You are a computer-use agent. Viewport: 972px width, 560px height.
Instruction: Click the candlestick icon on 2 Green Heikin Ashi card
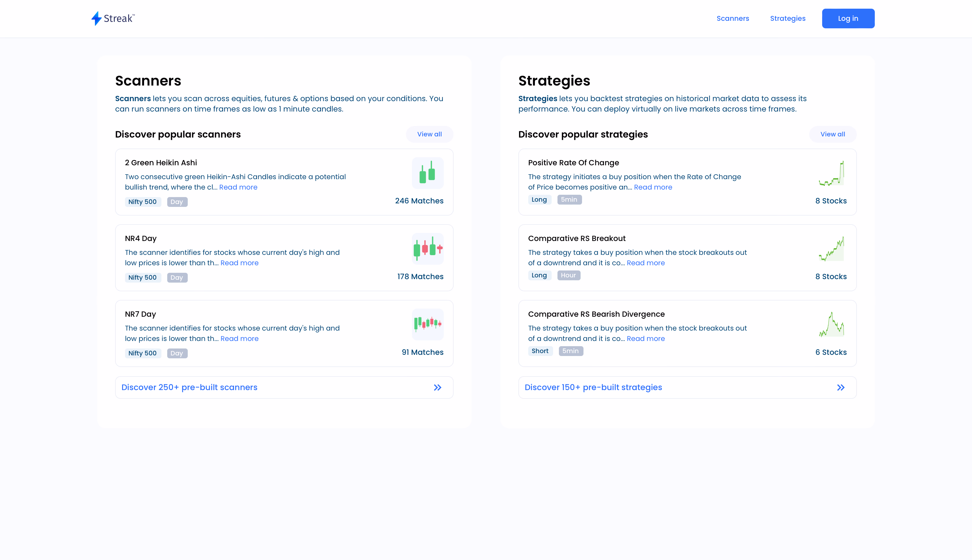[427, 173]
